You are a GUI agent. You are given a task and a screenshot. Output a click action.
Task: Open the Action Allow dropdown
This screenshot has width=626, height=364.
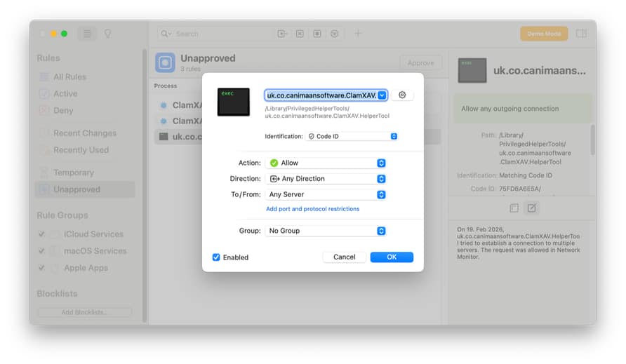(326, 163)
